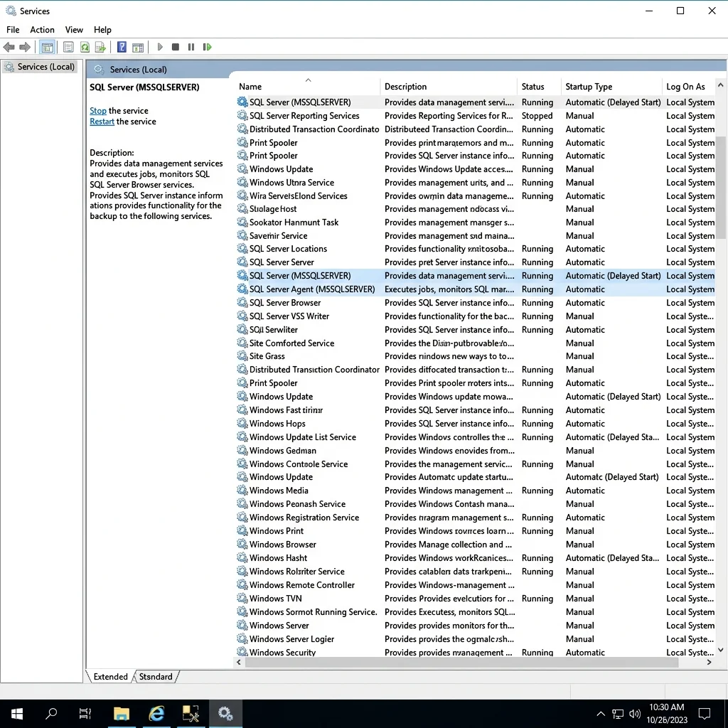Open the Action menu
Screen dimensions: 728x728
(42, 30)
